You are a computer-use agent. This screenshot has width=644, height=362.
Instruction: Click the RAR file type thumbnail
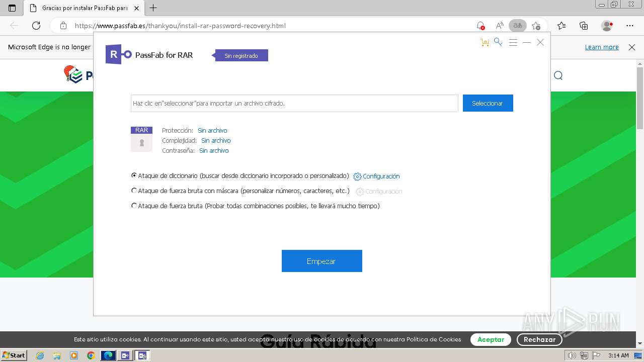click(x=141, y=139)
